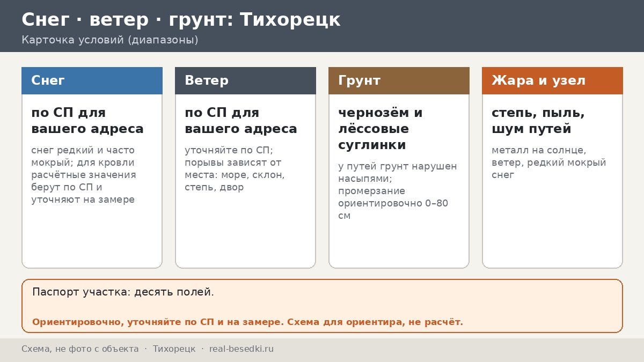Click 'Тихорецк' in the footer
Screen dimensions: 644x362
[x=174, y=349]
